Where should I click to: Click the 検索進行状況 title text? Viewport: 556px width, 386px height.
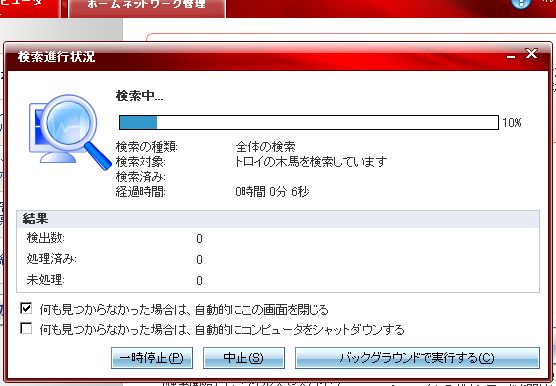click(x=56, y=57)
